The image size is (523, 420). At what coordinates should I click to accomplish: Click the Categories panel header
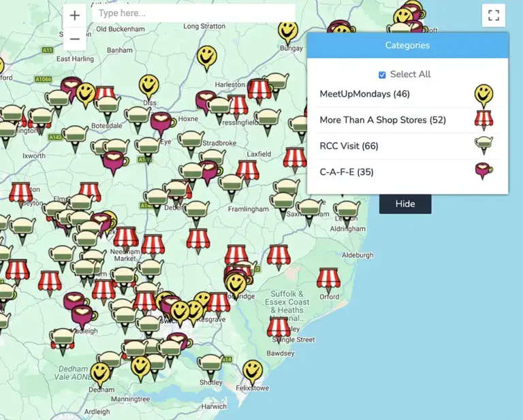[407, 46]
